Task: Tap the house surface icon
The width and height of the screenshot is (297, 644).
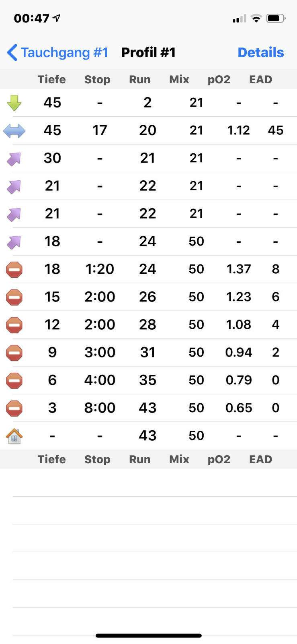Action: [x=14, y=436]
